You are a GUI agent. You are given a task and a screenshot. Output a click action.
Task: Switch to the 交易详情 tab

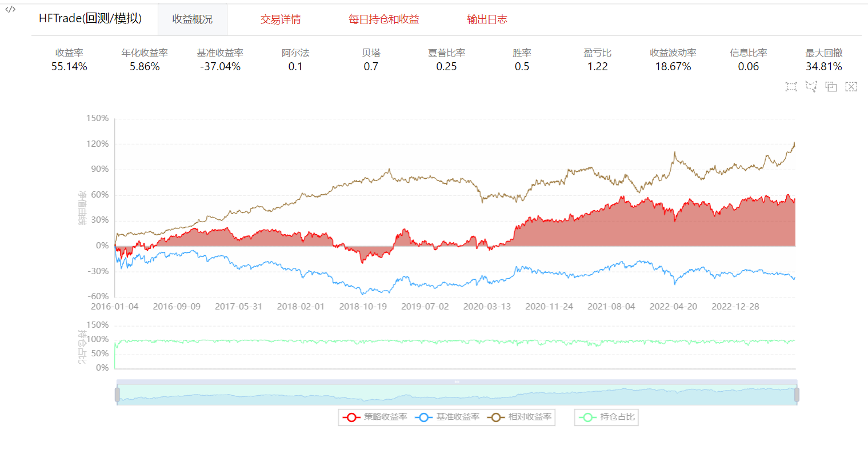281,19
